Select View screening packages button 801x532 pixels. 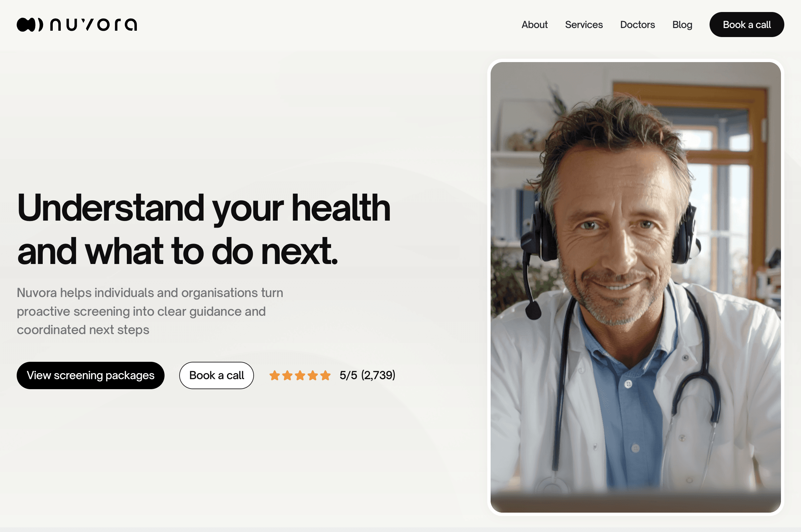[90, 375]
